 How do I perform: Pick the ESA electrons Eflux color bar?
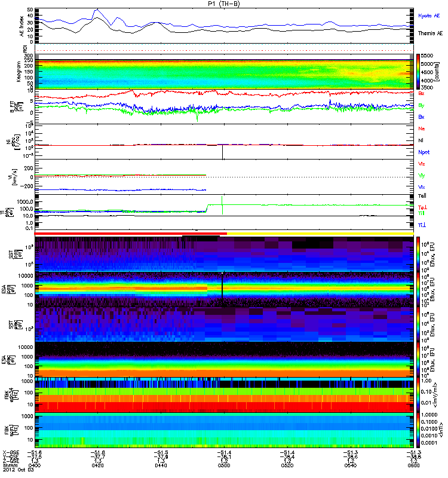coord(418,360)
